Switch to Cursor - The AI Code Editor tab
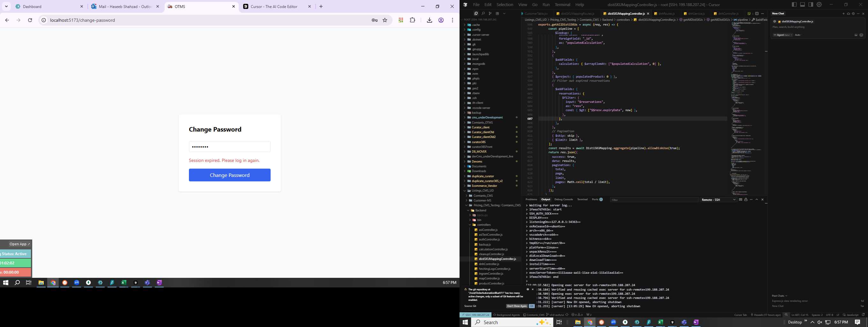Screen dimensions: 868x327 pyautogui.click(x=277, y=6)
